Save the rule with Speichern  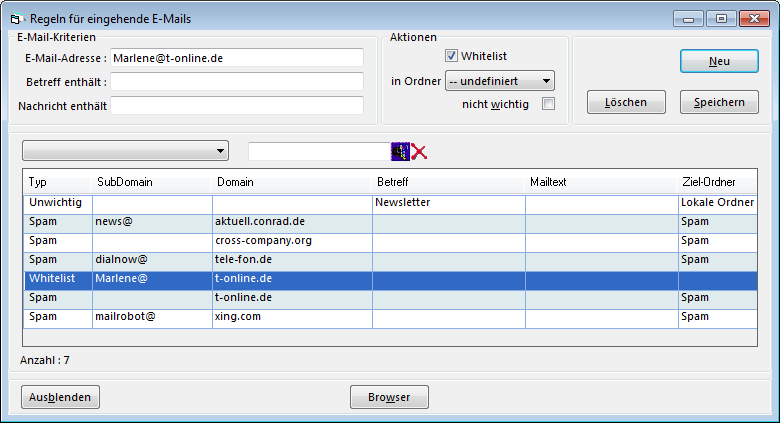pos(719,102)
